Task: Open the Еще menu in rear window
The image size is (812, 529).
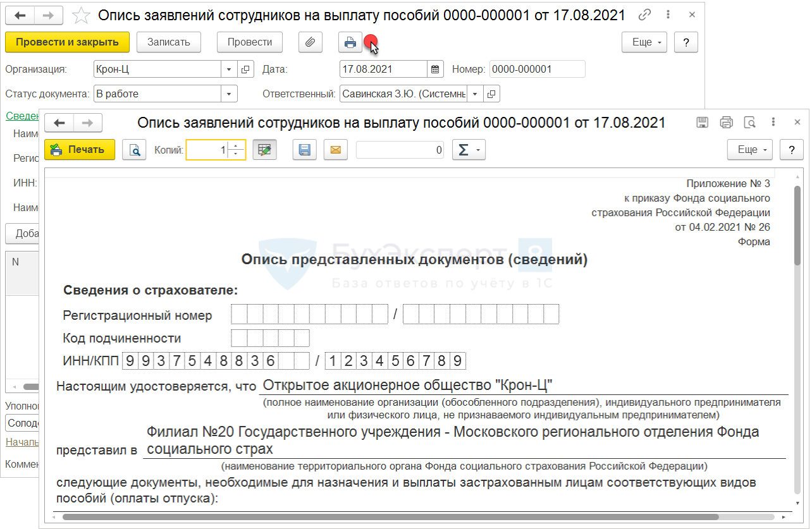Action: (645, 42)
